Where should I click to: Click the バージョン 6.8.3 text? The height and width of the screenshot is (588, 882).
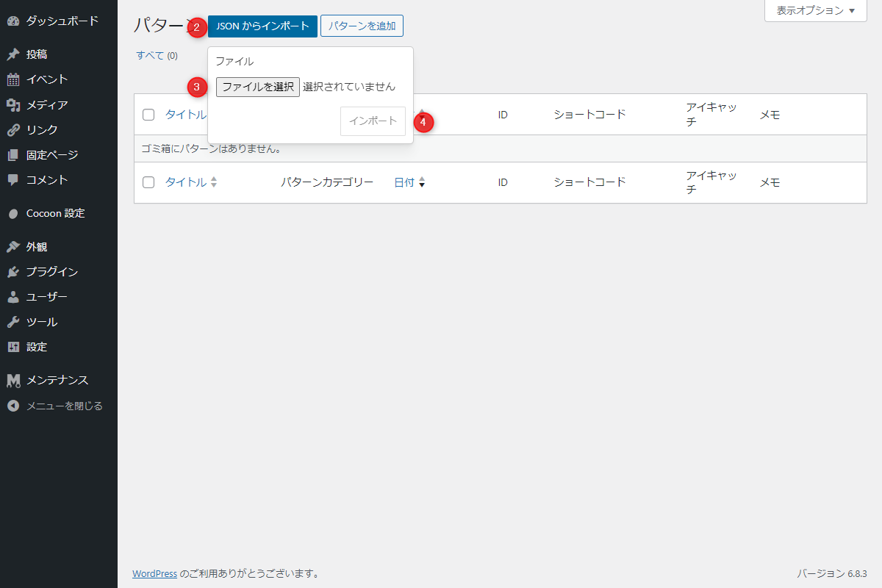(832, 573)
